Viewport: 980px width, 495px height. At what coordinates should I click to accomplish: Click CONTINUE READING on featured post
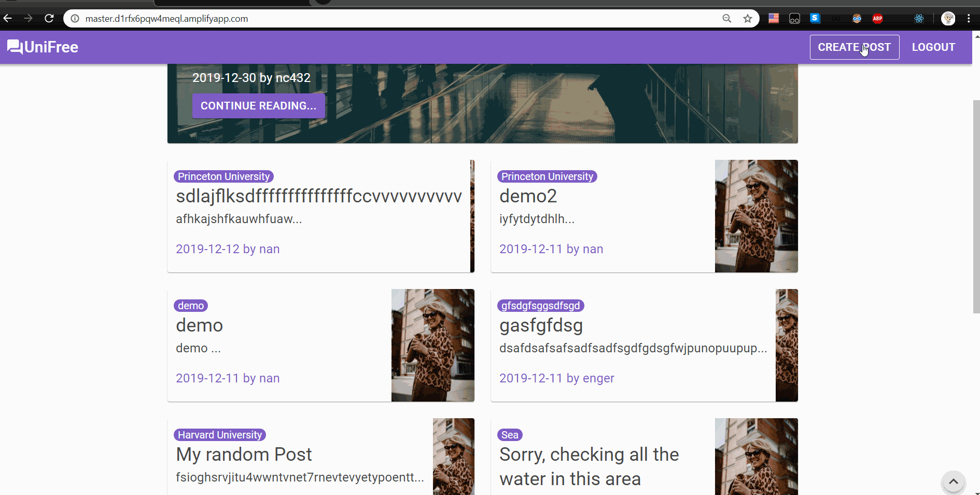(x=258, y=106)
